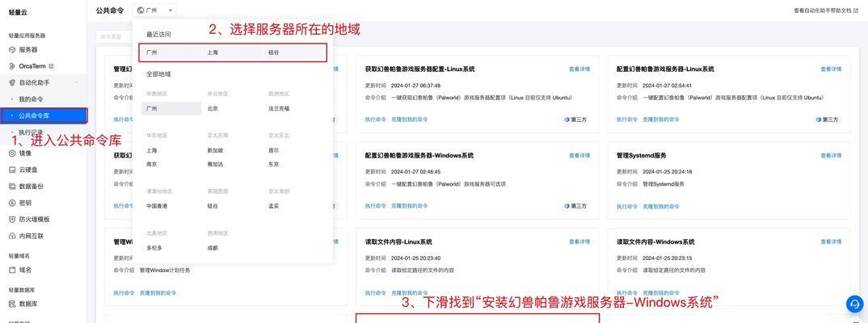Screen dimensions: 868x323
Task: Toggle the 广州 region dropdown at top
Action: (154, 10)
